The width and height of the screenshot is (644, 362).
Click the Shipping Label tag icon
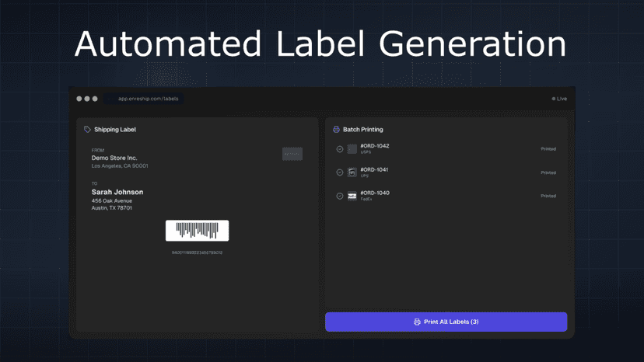(x=87, y=129)
